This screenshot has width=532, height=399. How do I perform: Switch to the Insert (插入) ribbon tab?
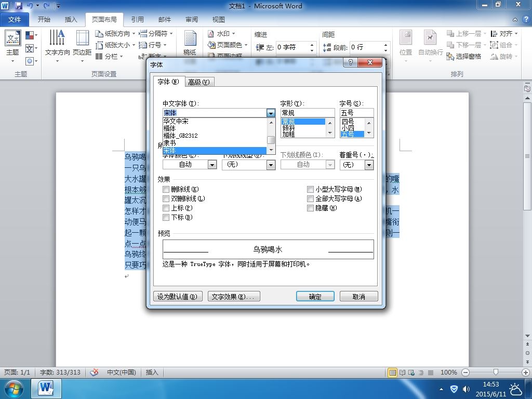pyautogui.click(x=71, y=20)
